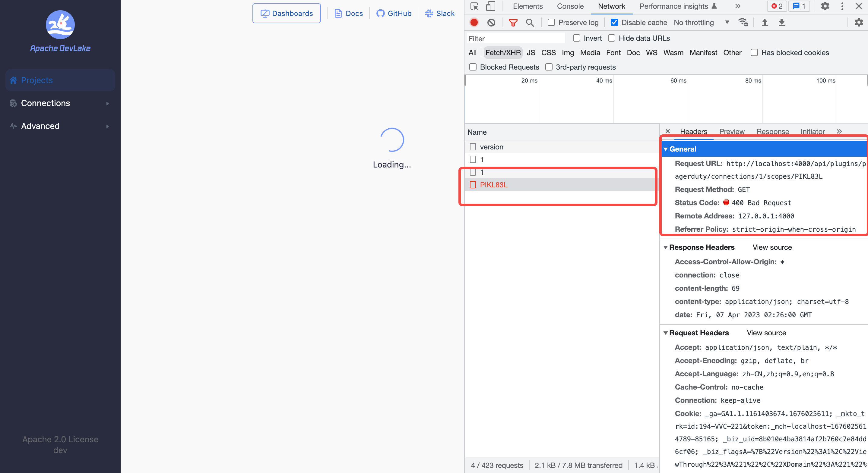Screen dimensions: 868x473
Task: Click the inspect element cursor icon
Action: click(474, 6)
